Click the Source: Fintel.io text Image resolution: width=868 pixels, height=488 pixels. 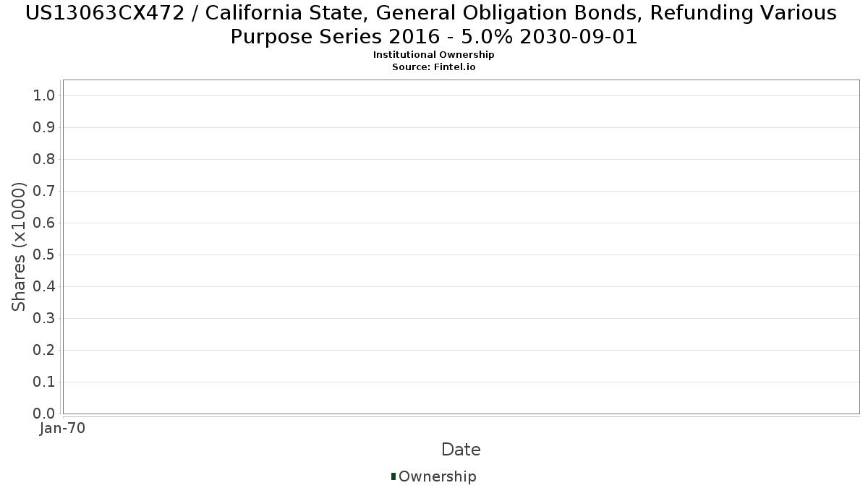click(x=433, y=67)
